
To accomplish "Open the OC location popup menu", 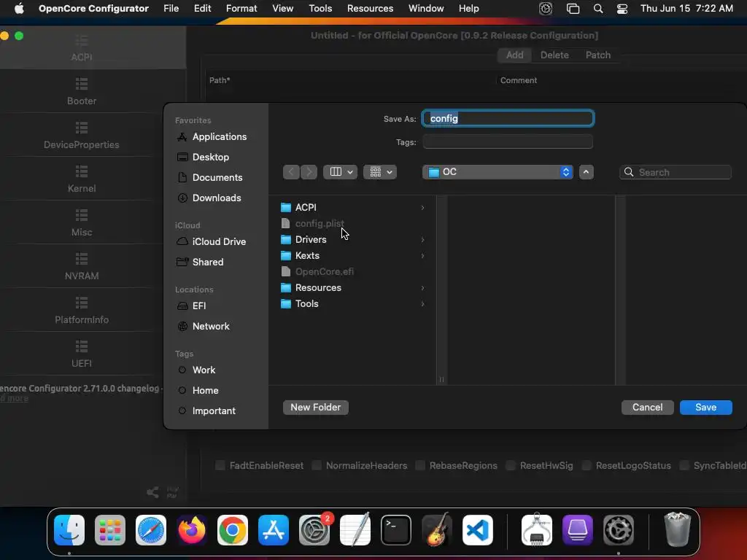I will coord(498,172).
